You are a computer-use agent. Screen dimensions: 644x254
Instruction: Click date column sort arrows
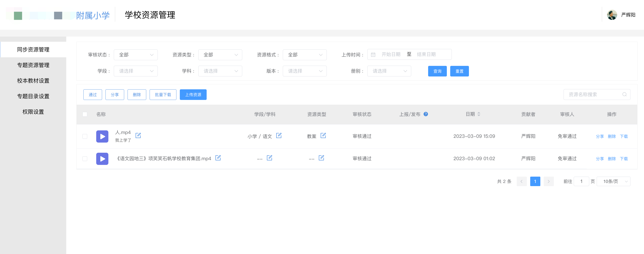click(479, 114)
